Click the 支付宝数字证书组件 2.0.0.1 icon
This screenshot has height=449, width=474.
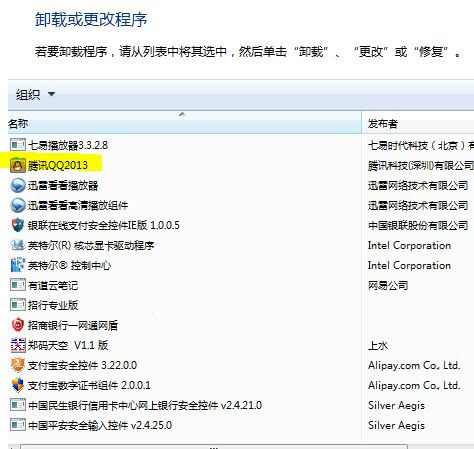pos(18,385)
